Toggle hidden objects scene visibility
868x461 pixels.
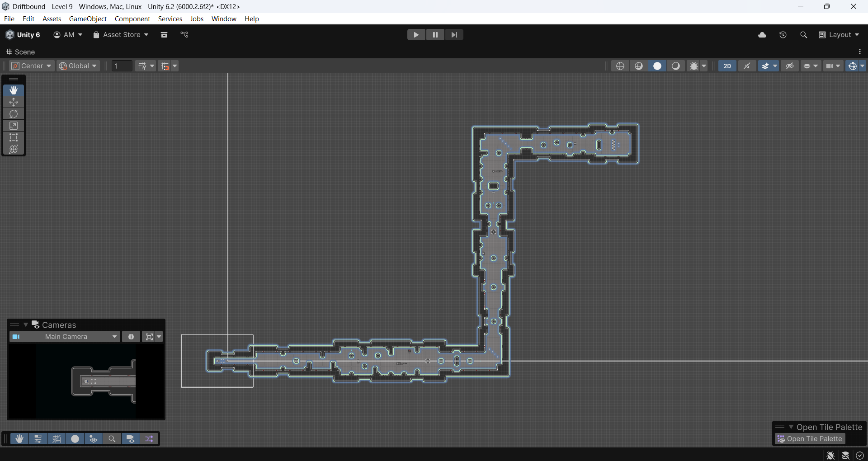pos(790,66)
